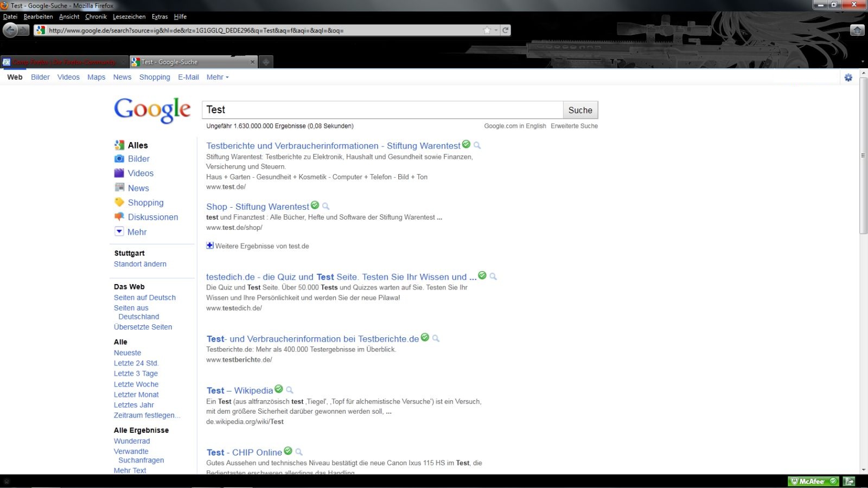Expand Mehr in the left sidebar
The width and height of the screenshot is (868, 488).
click(x=137, y=232)
